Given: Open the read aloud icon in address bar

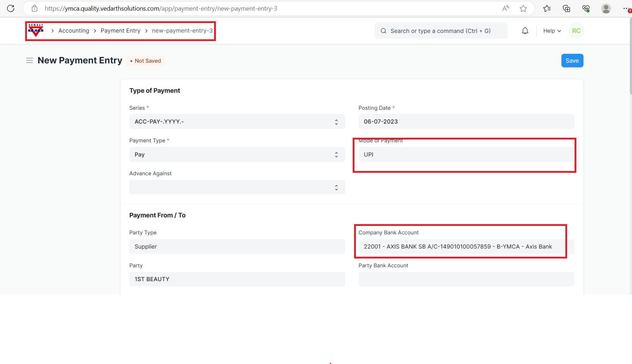Looking at the screenshot, I should pos(505,8).
